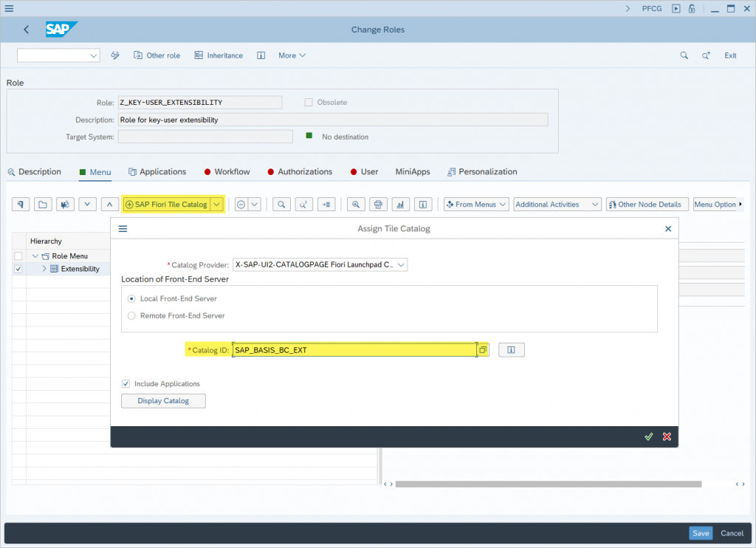
Task: Open the hamburger menu at top left
Action: [9, 8]
